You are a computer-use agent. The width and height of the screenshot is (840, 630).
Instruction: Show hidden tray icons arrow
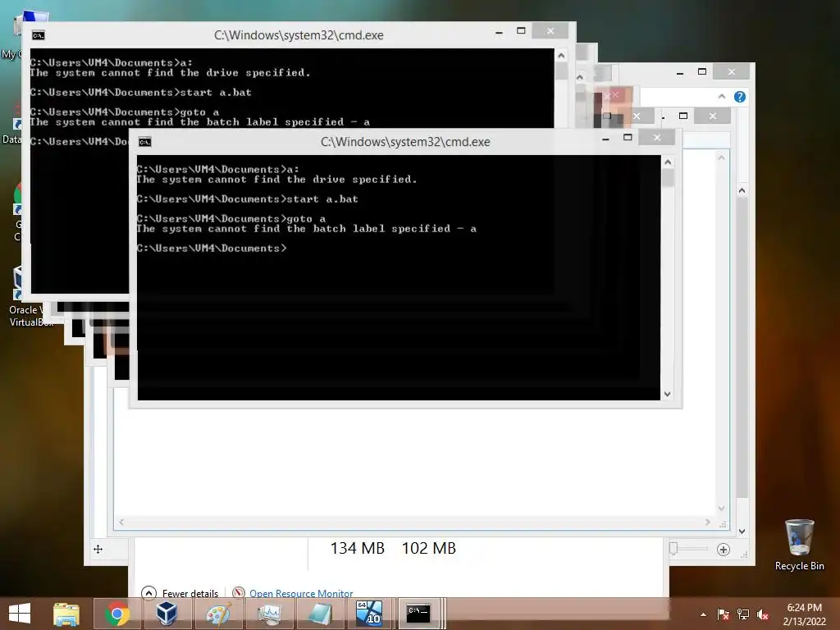click(703, 614)
